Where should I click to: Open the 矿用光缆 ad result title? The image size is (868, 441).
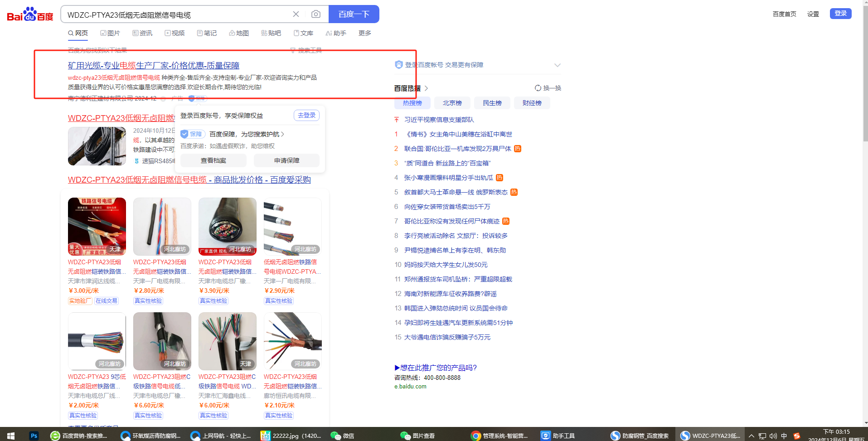coord(154,66)
